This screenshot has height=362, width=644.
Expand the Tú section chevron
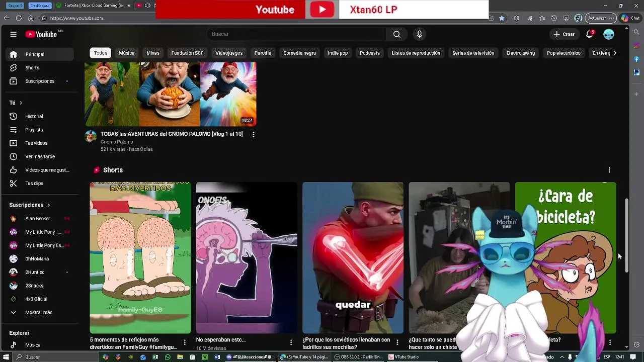(21, 103)
